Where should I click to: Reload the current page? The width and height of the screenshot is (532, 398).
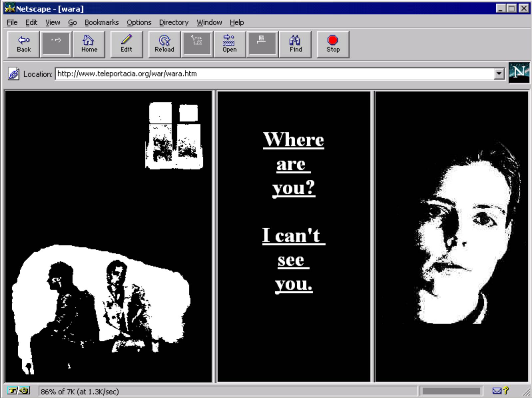point(164,44)
